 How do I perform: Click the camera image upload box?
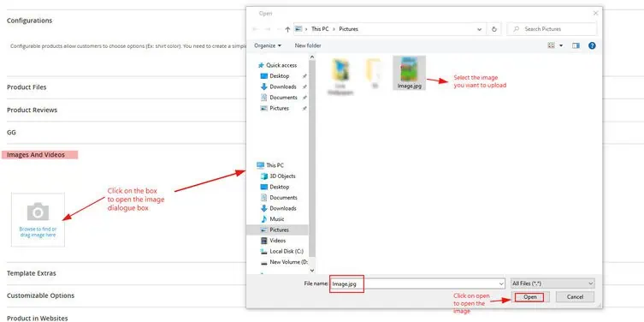[x=38, y=220]
